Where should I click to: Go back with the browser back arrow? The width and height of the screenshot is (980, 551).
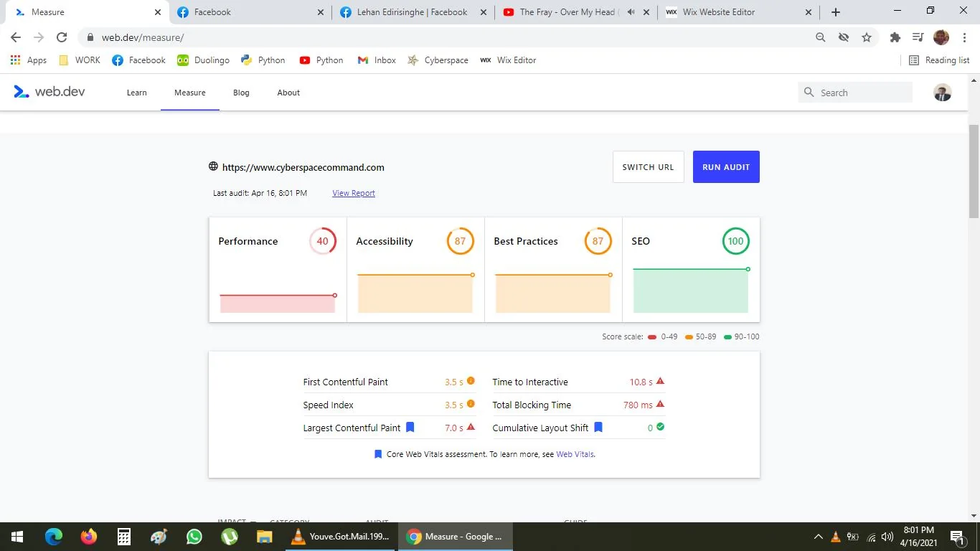(x=16, y=37)
